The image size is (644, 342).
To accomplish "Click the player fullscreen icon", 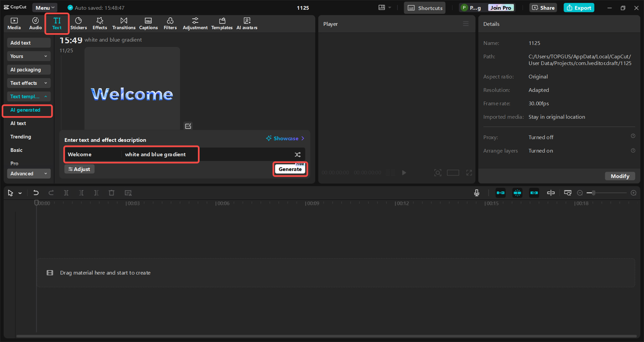I will (x=469, y=173).
